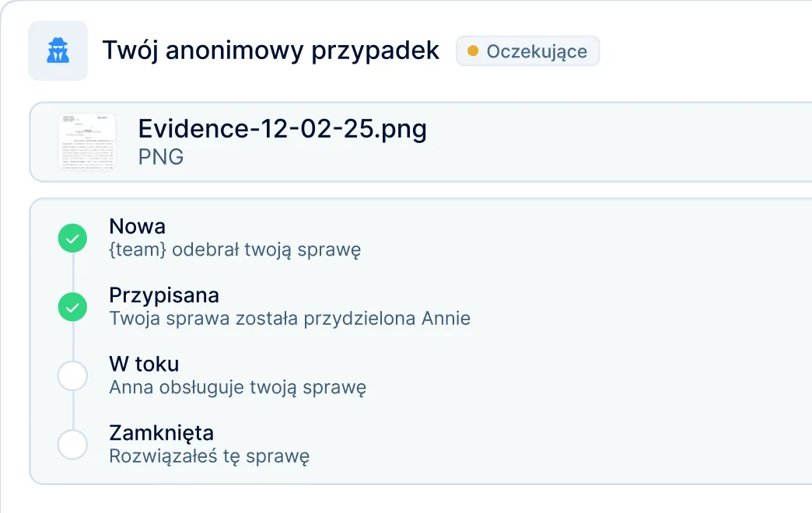Click the green checkmark beside Nowa
This screenshot has height=513, width=812.
click(72, 239)
